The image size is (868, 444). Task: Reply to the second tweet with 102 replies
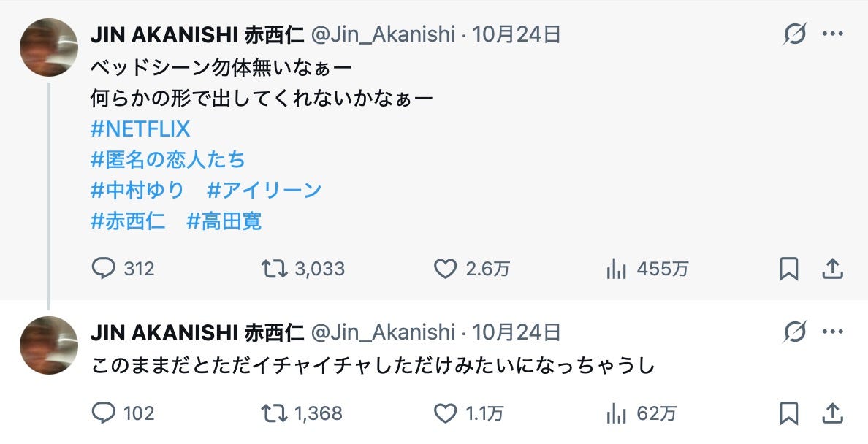[x=104, y=414]
